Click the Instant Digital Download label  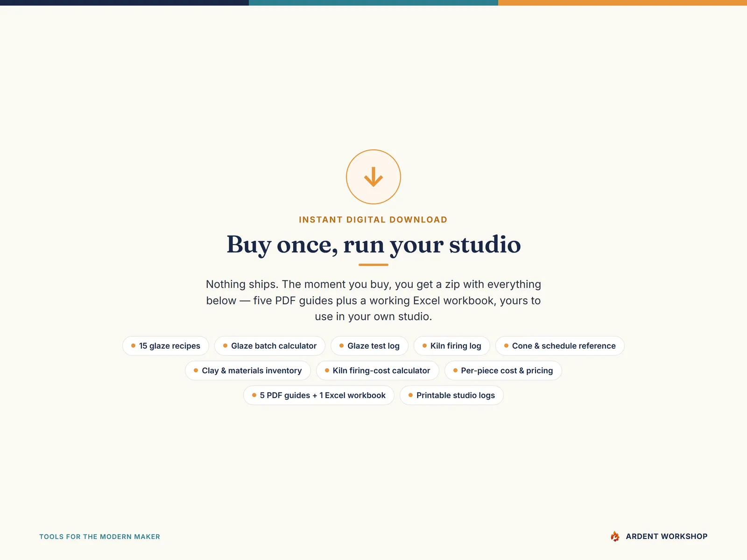pyautogui.click(x=373, y=220)
